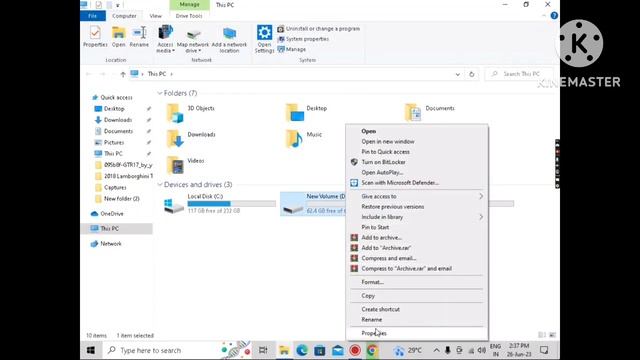
Task: Click the Windows Start button
Action: (x=91, y=350)
